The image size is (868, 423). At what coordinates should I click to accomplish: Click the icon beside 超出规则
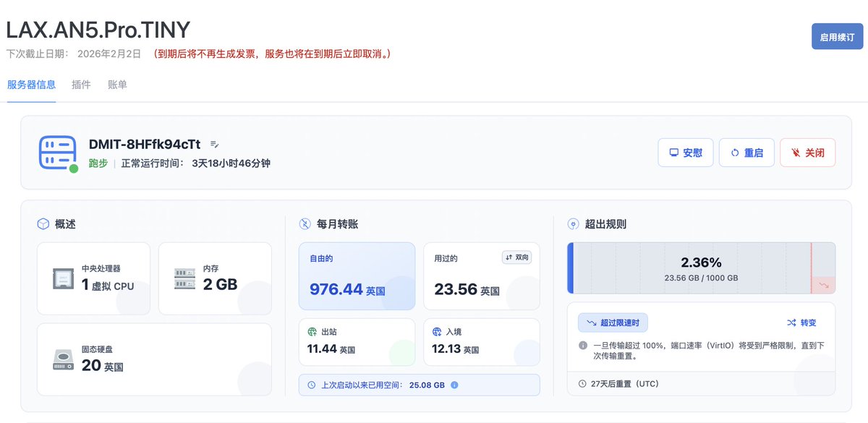(x=573, y=224)
